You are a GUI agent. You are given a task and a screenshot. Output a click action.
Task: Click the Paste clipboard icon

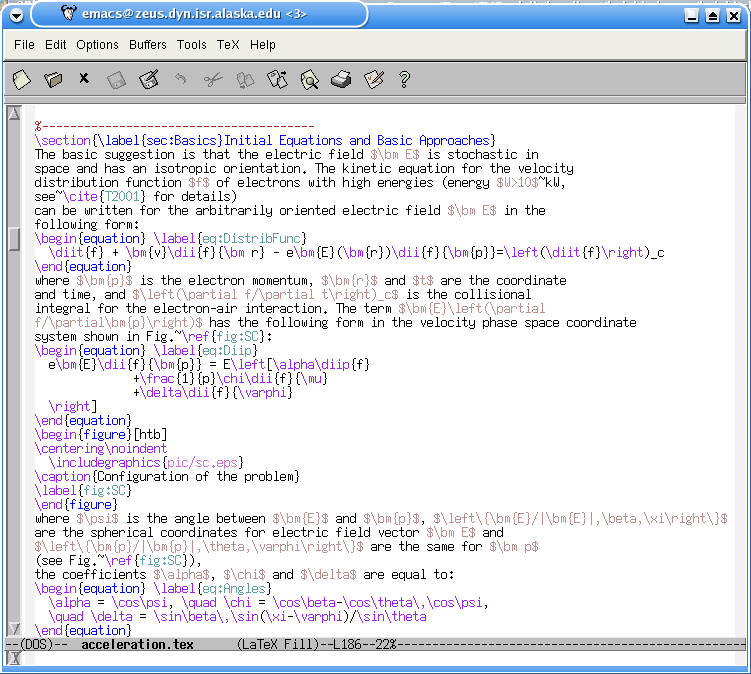(277, 78)
